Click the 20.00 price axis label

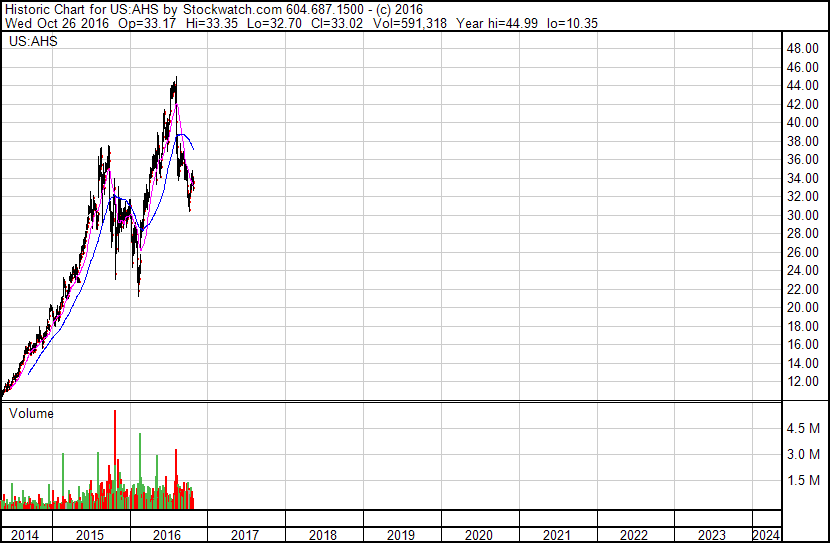(802, 307)
